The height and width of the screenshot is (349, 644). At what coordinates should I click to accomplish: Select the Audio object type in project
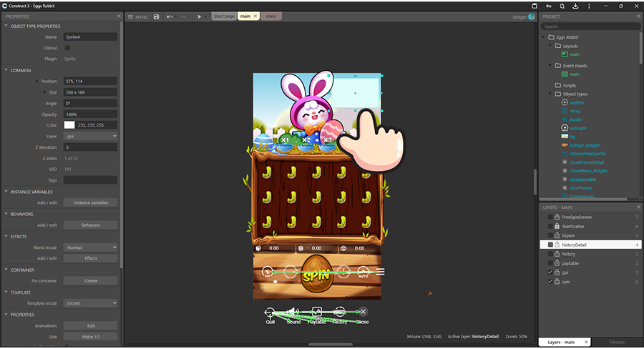click(x=575, y=119)
